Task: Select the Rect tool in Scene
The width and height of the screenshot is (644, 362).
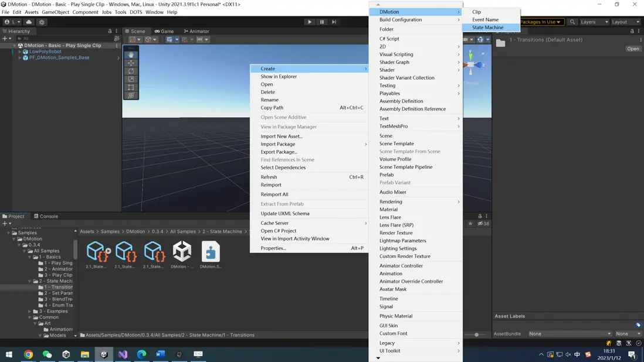Action: coord(131,87)
